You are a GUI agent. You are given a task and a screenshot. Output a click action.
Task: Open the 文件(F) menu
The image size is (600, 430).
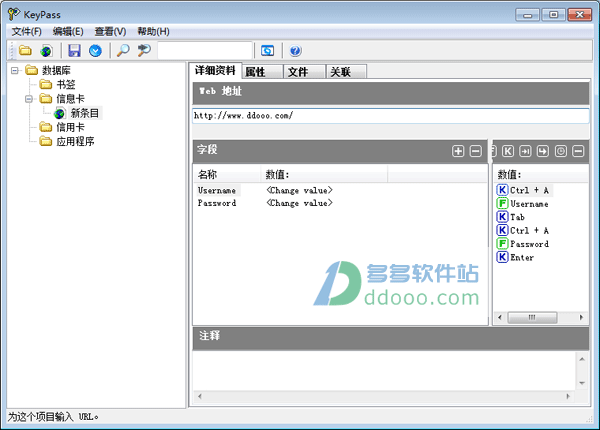point(26,31)
